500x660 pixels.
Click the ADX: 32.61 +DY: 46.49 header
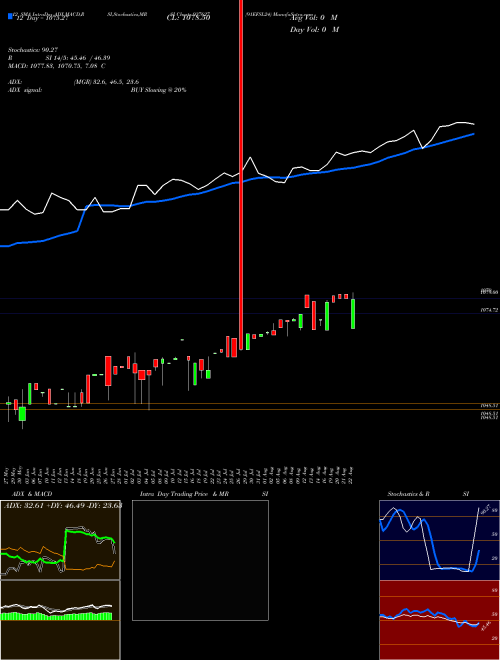point(62,506)
